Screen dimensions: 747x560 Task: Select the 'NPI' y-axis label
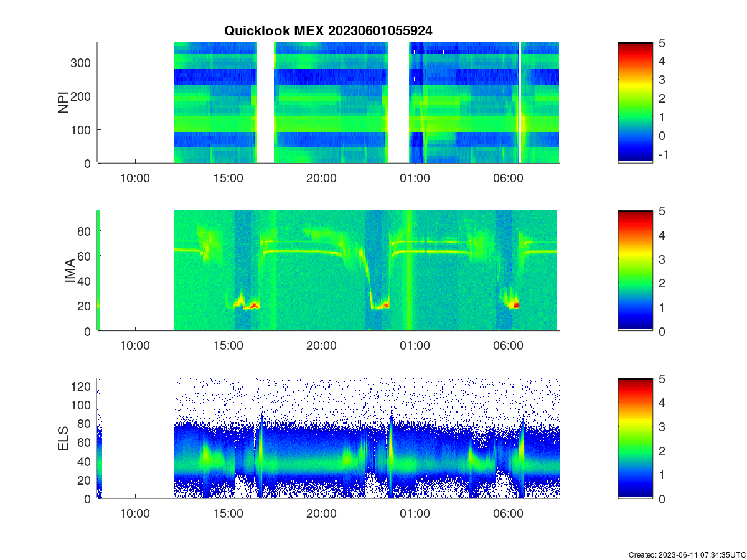pos(63,103)
